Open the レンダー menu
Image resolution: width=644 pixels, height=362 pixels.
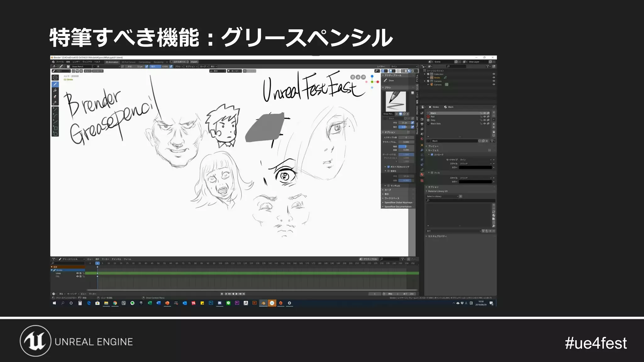(76, 62)
